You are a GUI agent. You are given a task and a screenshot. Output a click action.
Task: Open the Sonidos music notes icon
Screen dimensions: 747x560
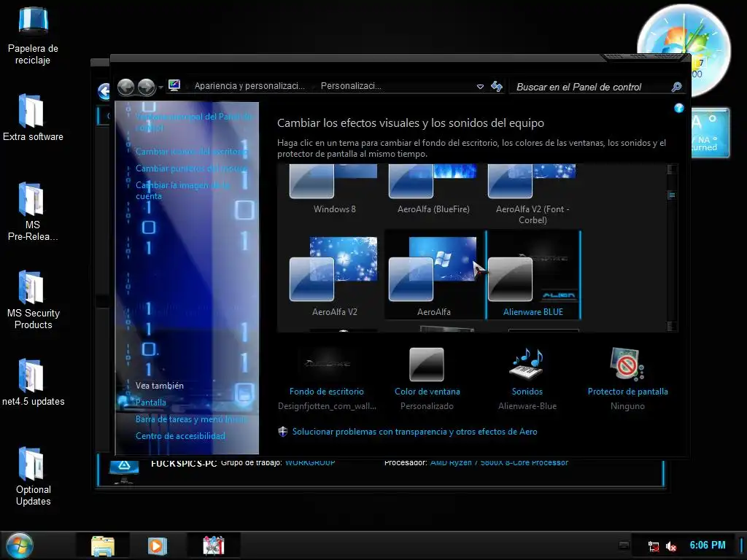527,365
